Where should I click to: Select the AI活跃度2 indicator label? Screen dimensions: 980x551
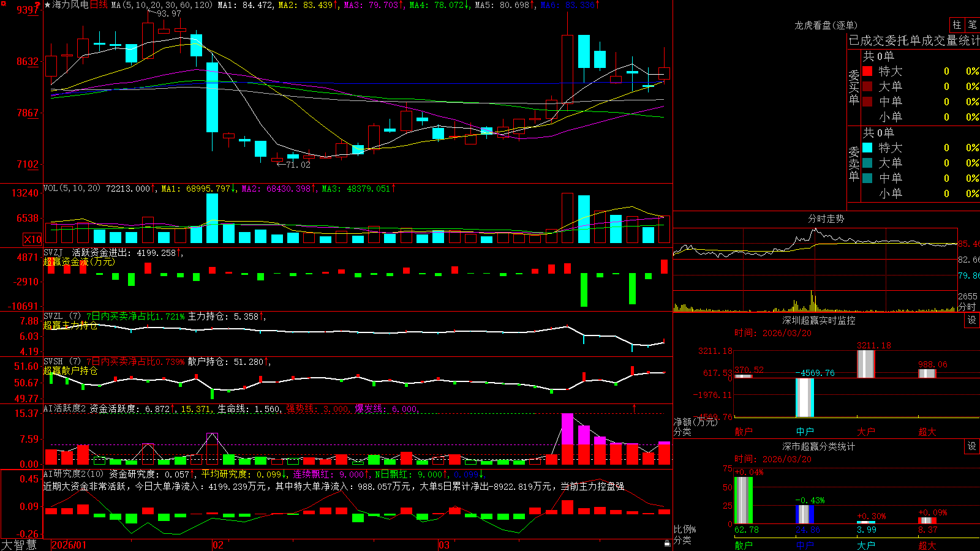65,408
